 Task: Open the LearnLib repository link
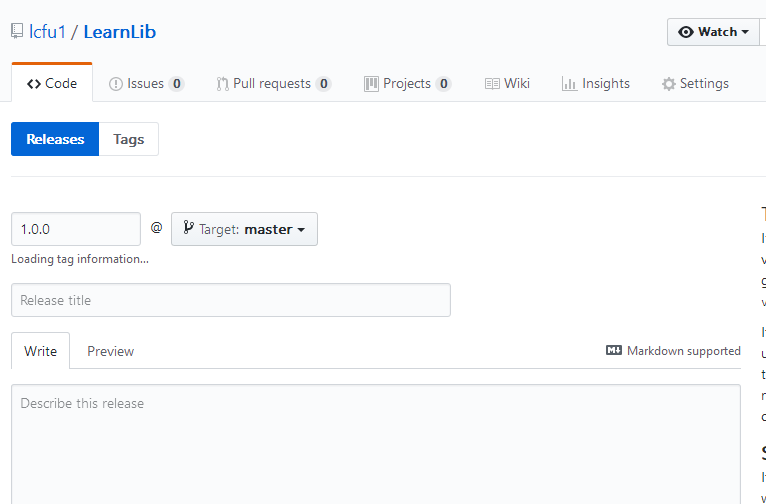click(120, 32)
